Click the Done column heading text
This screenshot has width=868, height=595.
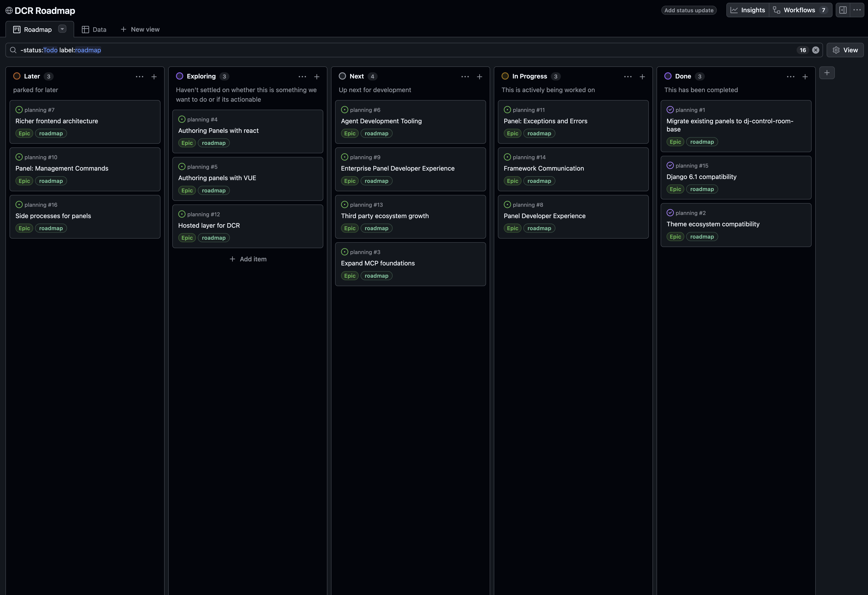click(683, 76)
